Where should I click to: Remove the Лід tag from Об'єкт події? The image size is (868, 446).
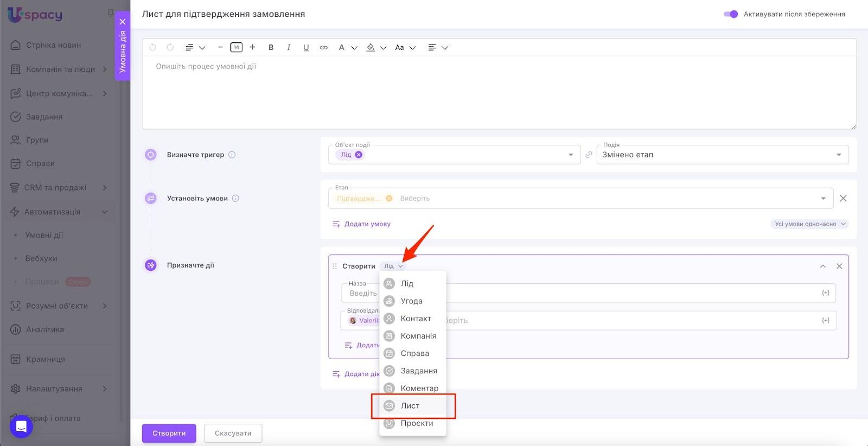point(359,155)
